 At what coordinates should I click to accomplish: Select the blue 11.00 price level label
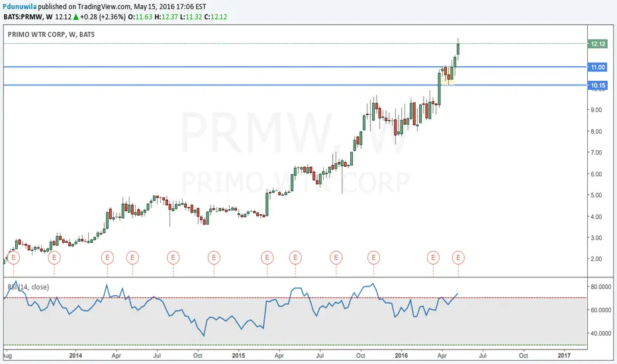[597, 68]
